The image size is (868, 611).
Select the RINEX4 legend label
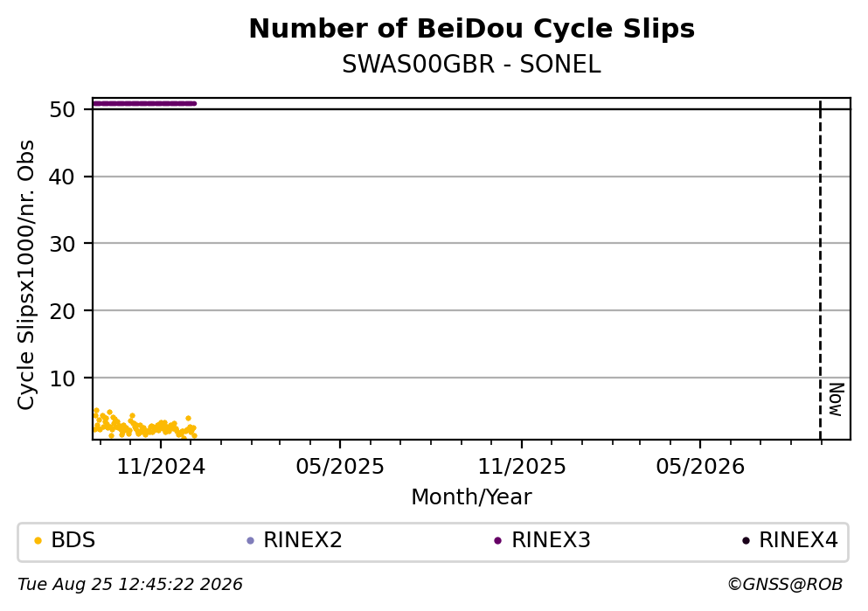798,540
